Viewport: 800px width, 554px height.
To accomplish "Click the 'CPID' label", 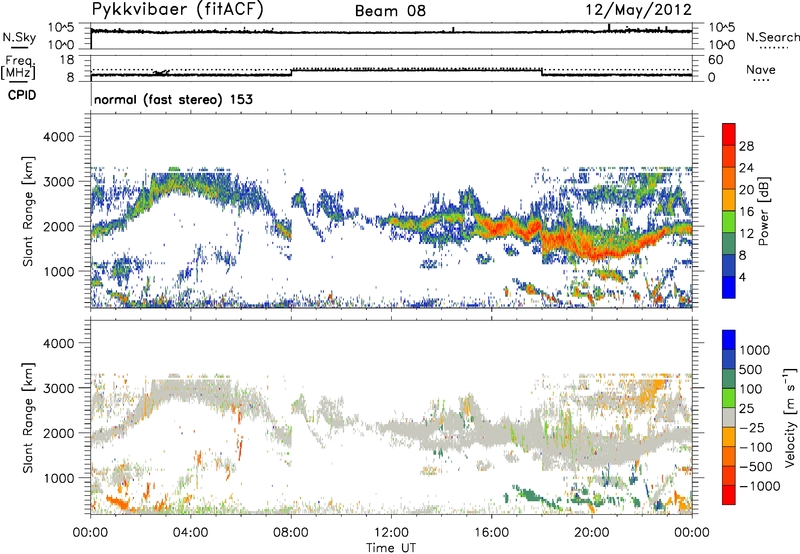I will coord(22,95).
